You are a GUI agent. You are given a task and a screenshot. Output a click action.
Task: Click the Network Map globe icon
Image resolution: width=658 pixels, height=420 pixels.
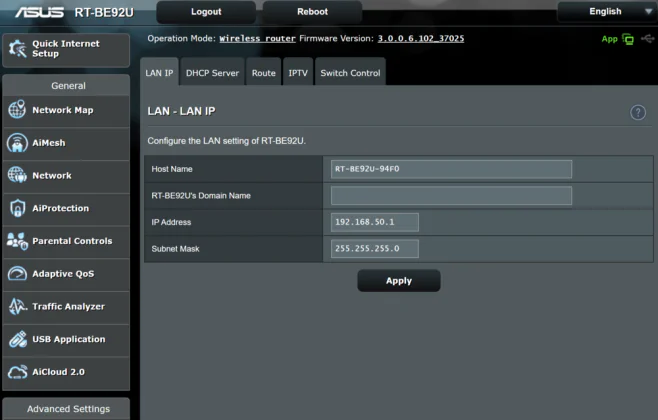click(x=17, y=110)
